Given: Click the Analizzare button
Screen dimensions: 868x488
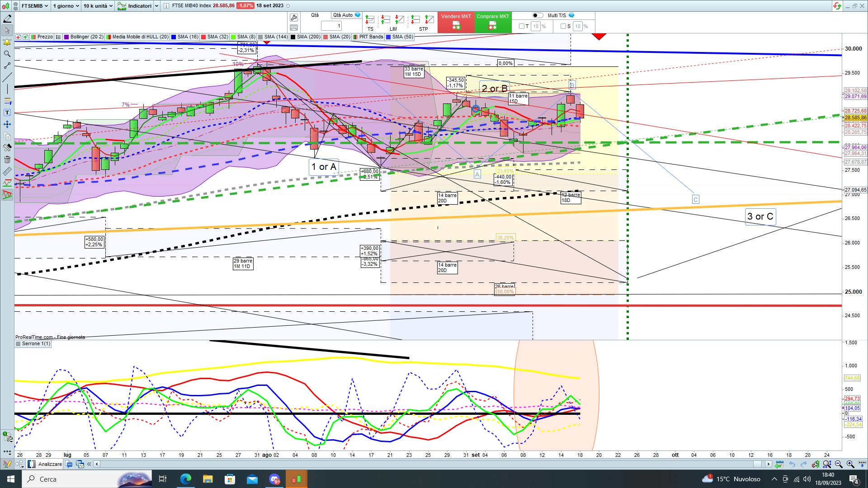Looking at the screenshot, I should click(45, 464).
